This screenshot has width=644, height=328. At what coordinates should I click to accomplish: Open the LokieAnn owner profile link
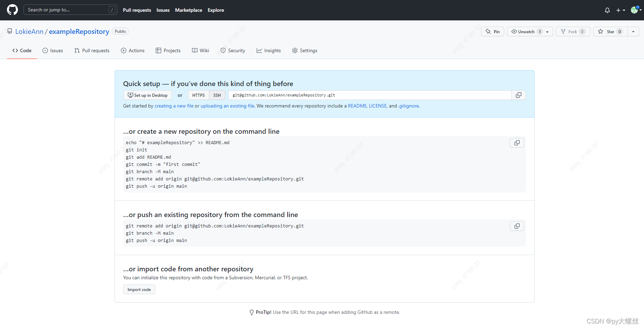point(29,31)
